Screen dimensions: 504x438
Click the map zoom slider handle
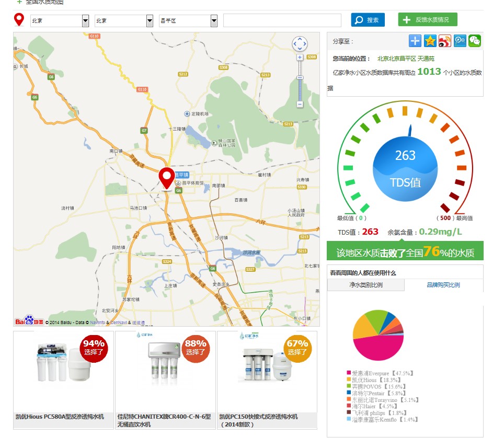click(300, 78)
